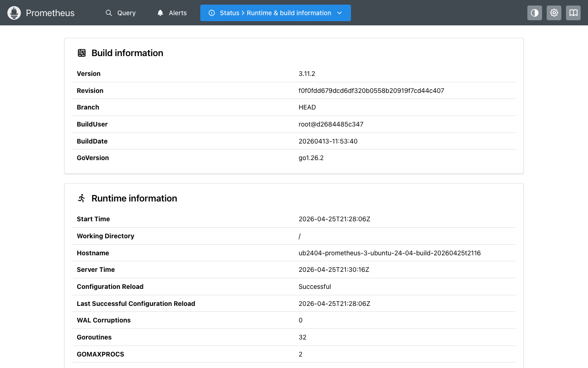Click the Build information heading

[x=127, y=53]
